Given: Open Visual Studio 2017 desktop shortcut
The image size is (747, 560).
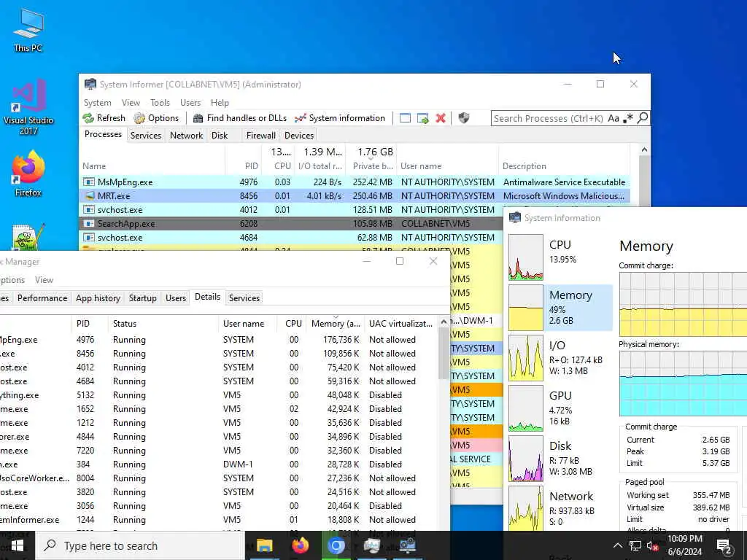Looking at the screenshot, I should pyautogui.click(x=28, y=108).
